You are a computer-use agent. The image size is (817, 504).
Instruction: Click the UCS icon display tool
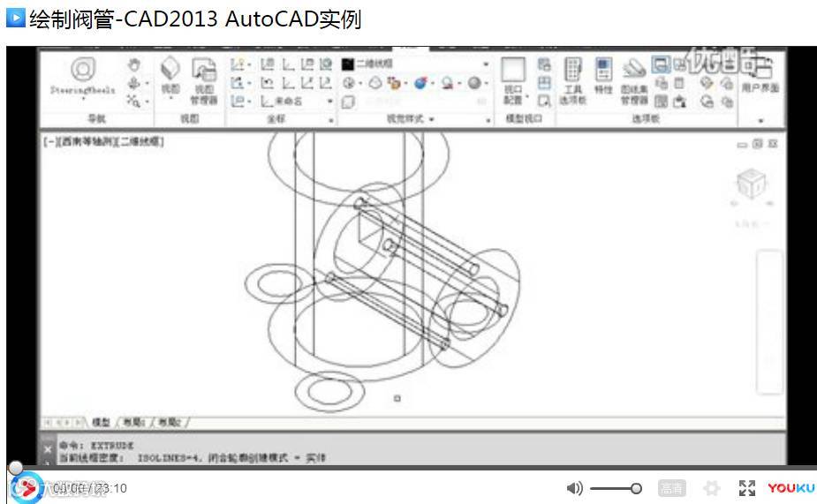[238, 64]
